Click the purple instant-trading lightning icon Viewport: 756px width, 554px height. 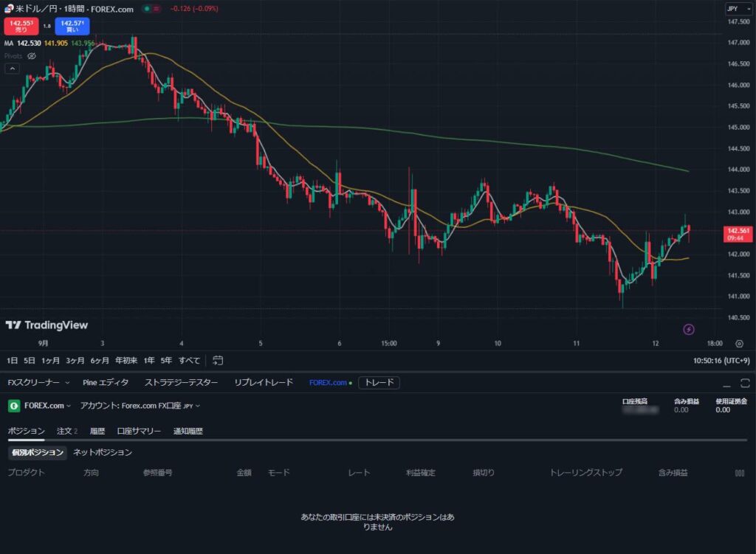coord(689,329)
